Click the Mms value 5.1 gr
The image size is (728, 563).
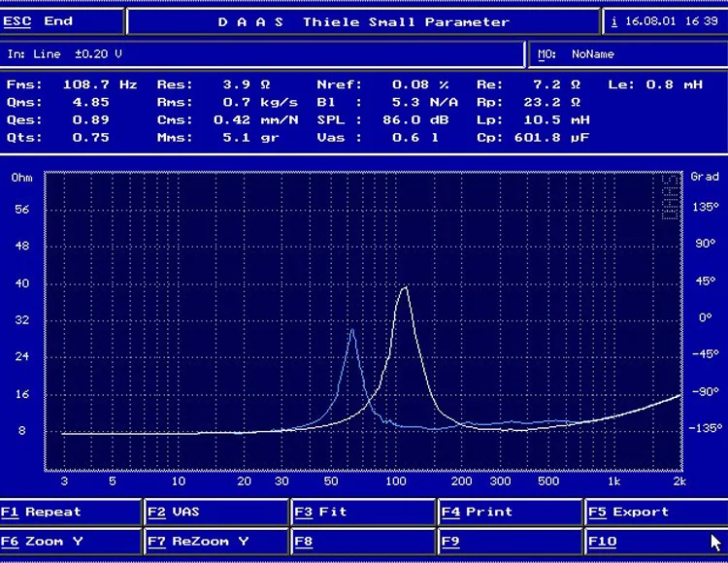pyautogui.click(x=250, y=138)
